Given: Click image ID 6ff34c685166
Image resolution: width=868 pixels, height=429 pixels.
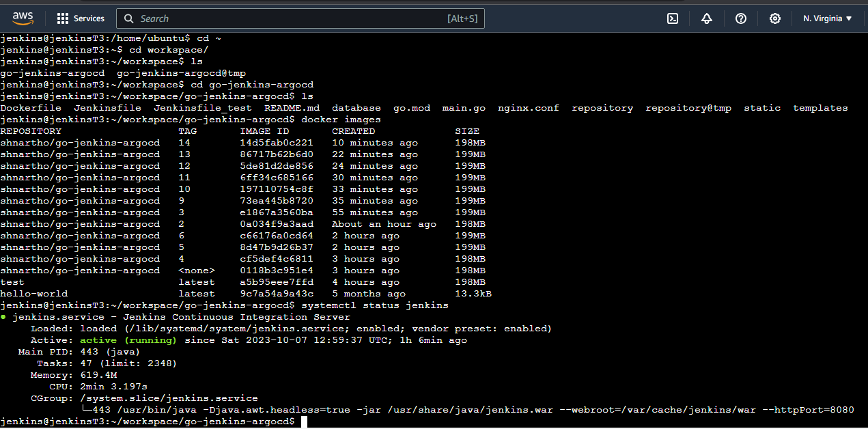Looking at the screenshot, I should click(x=277, y=178).
